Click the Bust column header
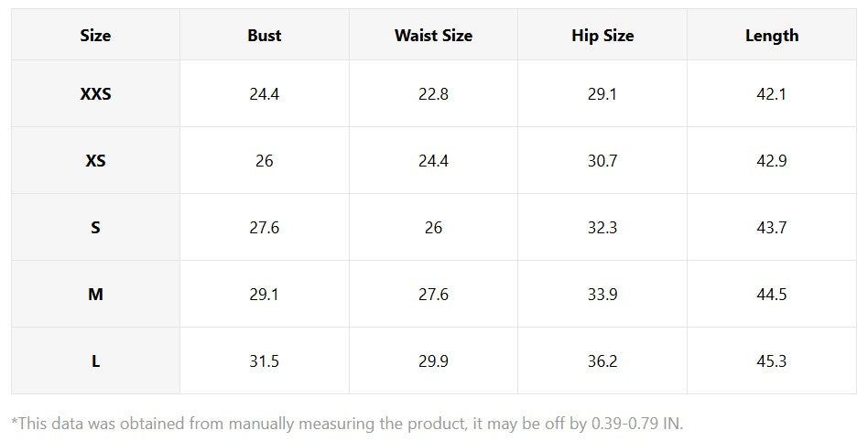 [265, 36]
